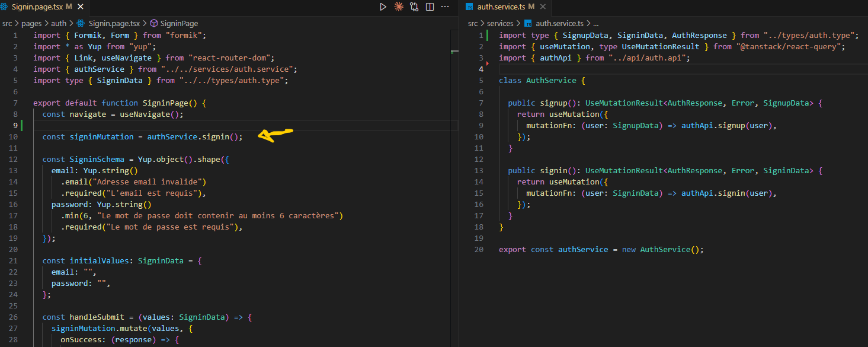Click the trailing ellipsis breadcrumb in auth.service.ts

pos(596,24)
